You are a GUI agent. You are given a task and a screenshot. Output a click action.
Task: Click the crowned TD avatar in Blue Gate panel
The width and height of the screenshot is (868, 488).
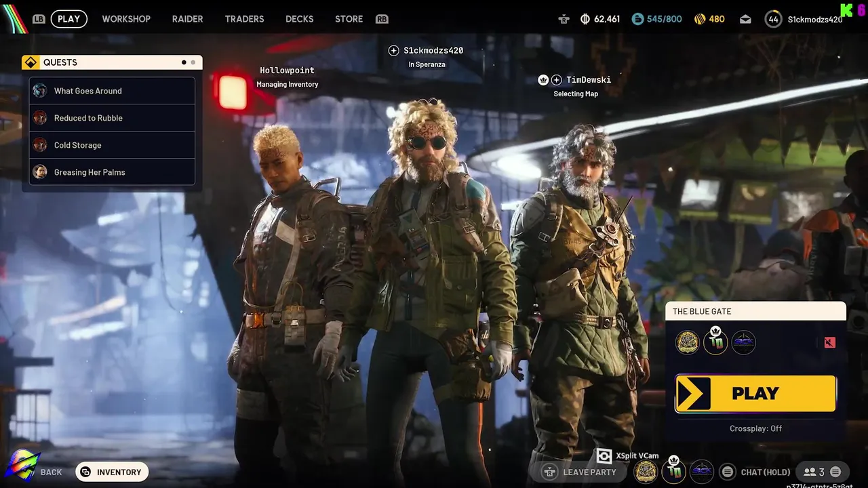(715, 341)
